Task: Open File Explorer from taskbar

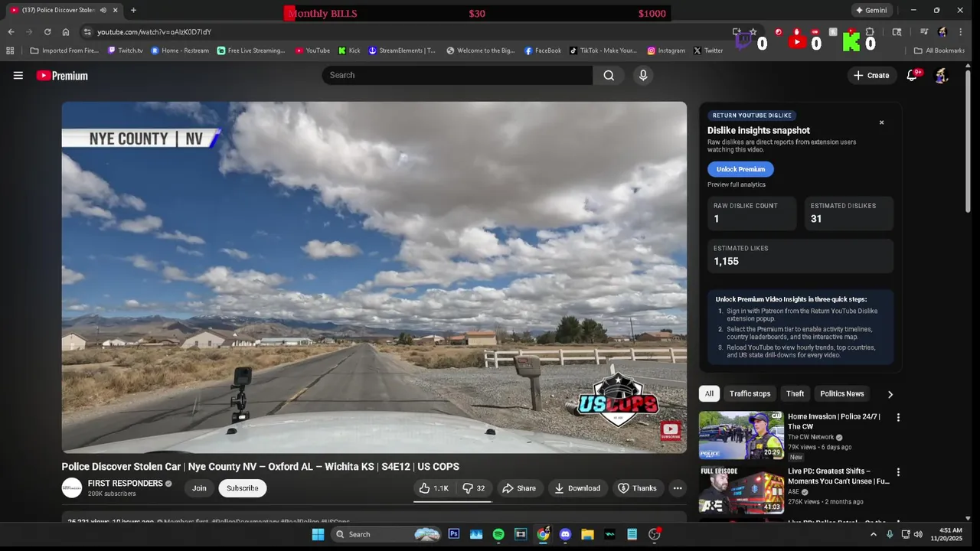Action: (587, 534)
